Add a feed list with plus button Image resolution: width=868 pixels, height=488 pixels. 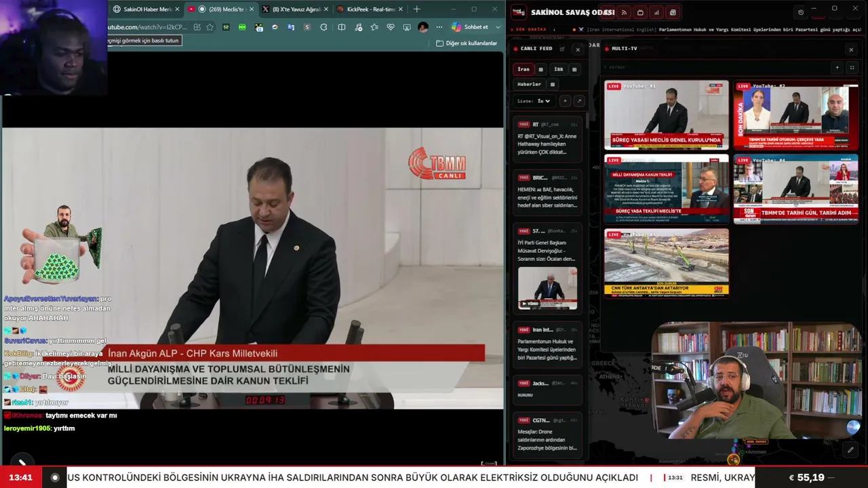coord(565,101)
